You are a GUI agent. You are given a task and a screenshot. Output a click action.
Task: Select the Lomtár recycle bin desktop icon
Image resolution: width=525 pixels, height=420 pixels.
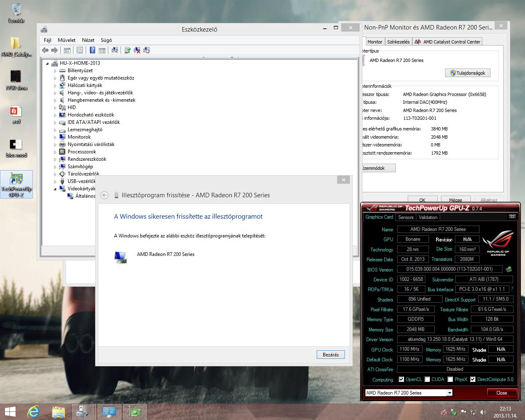16,12
